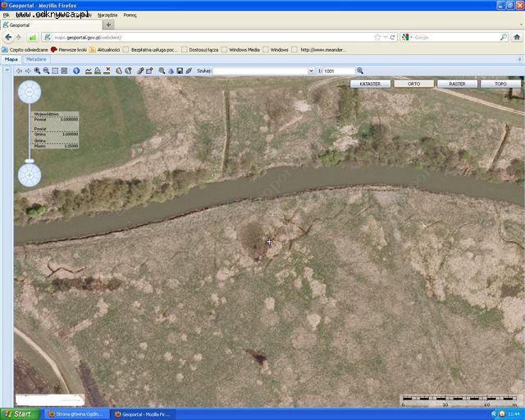Click the zoom in circular map control
525x420 pixels.
click(x=30, y=176)
